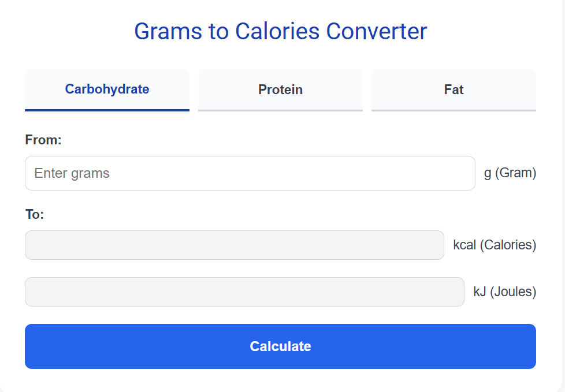The image size is (565, 392).
Task: Switch to the Protein tab
Action: tap(280, 89)
